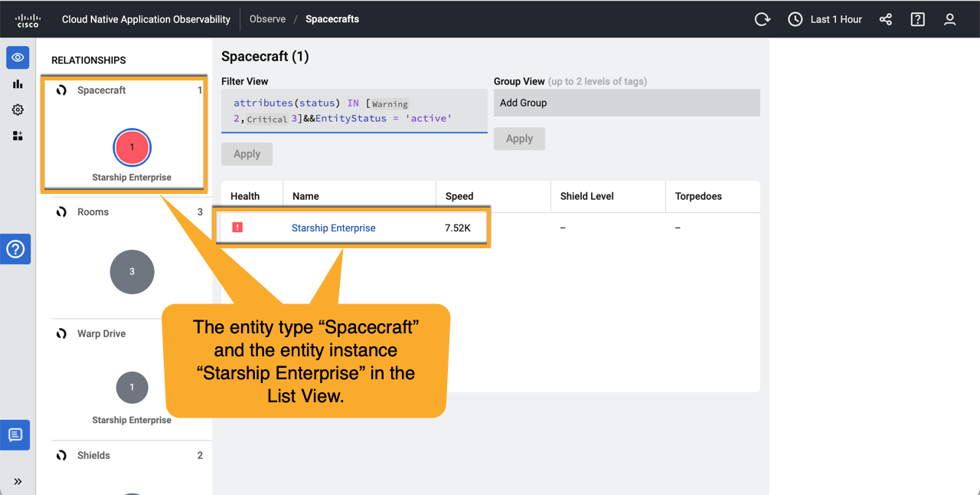
Task: Open the Add Group selector
Action: pos(626,102)
